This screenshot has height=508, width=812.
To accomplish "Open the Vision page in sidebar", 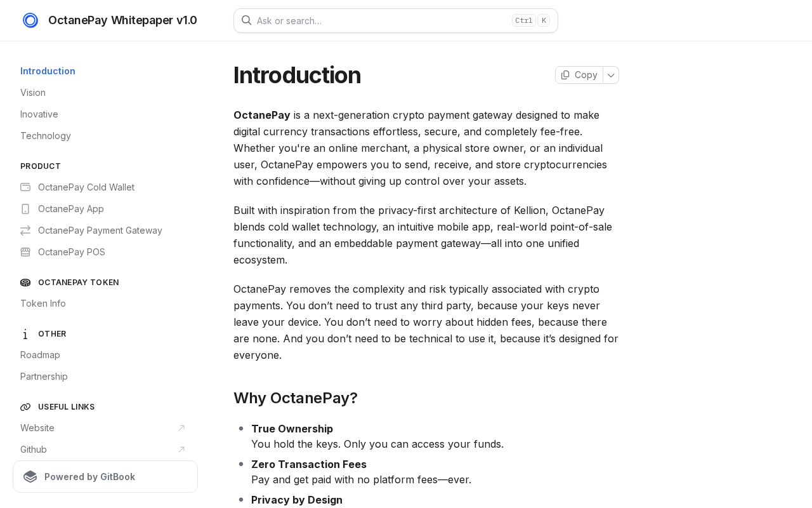I will point(33,93).
